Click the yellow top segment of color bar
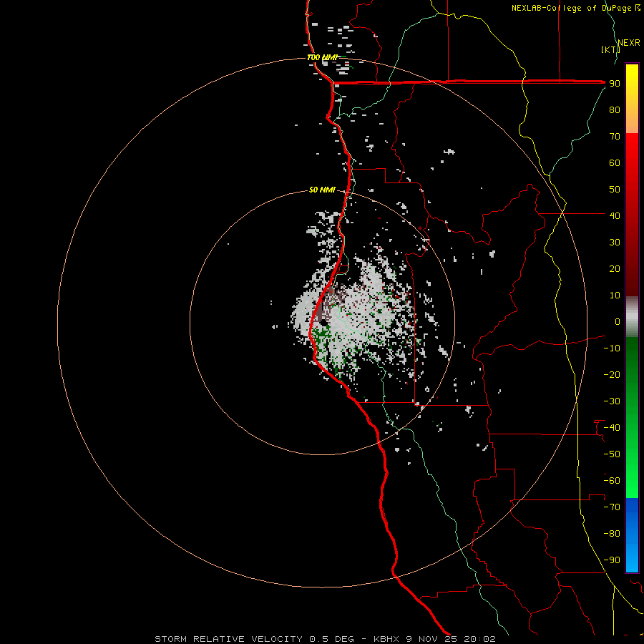644x644 pixels. [x=632, y=99]
